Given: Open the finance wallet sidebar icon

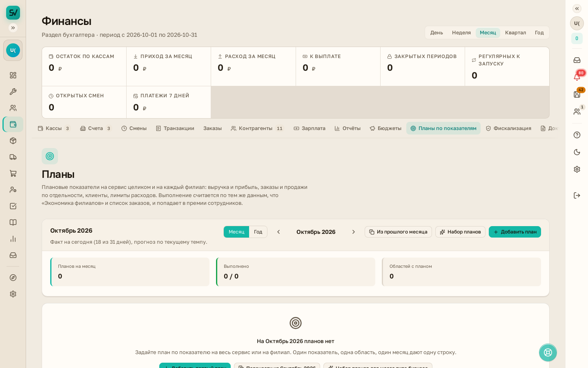Looking at the screenshot, I should 13,124.
